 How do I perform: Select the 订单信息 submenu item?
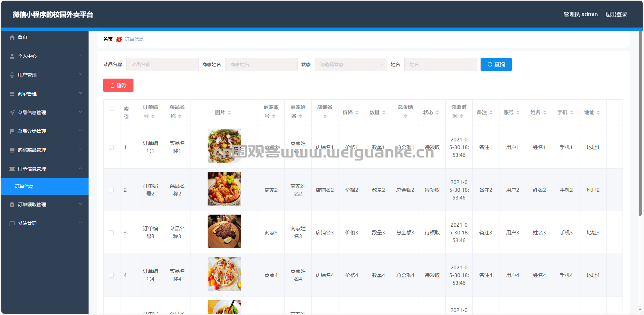click(x=45, y=186)
